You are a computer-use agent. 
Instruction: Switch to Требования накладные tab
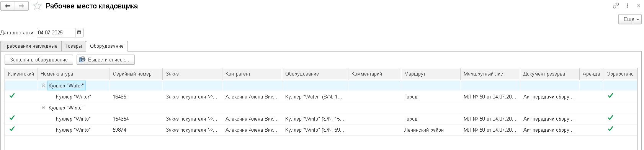click(31, 46)
